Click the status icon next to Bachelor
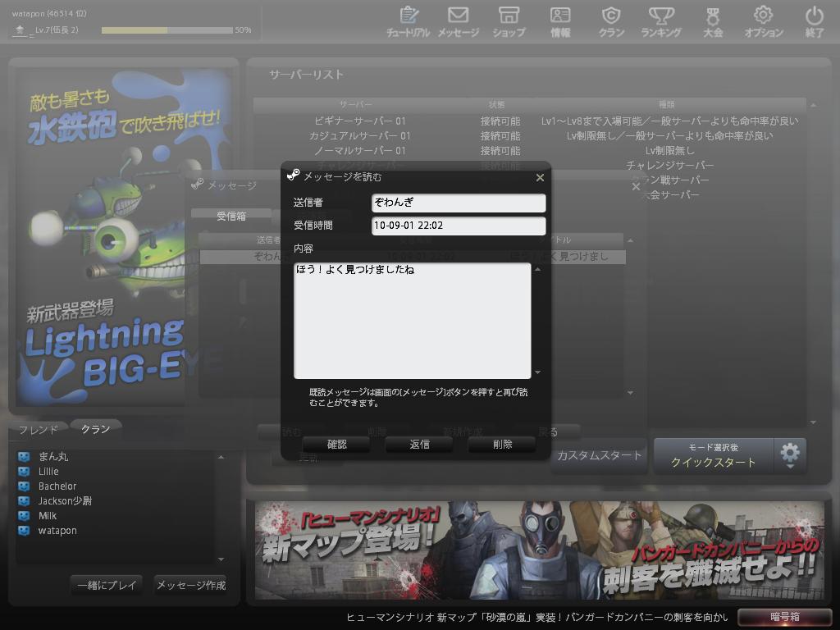The width and height of the screenshot is (840, 630). 24,486
